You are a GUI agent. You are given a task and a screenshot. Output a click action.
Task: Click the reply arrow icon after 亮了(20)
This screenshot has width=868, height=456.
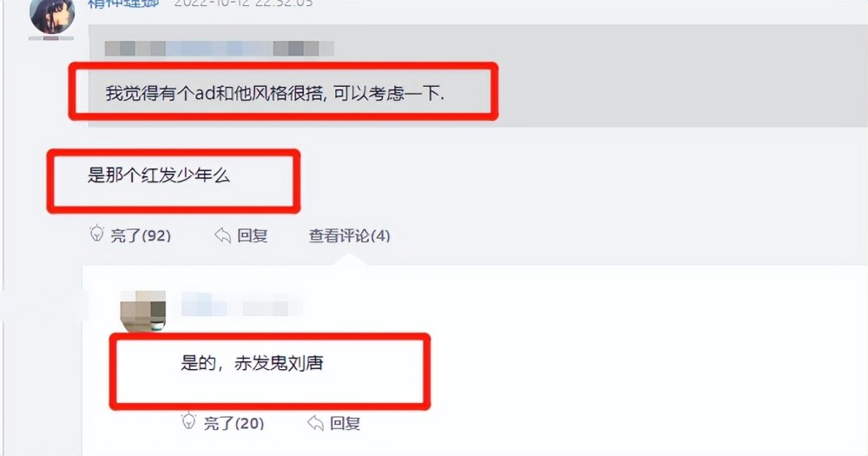click(x=316, y=423)
